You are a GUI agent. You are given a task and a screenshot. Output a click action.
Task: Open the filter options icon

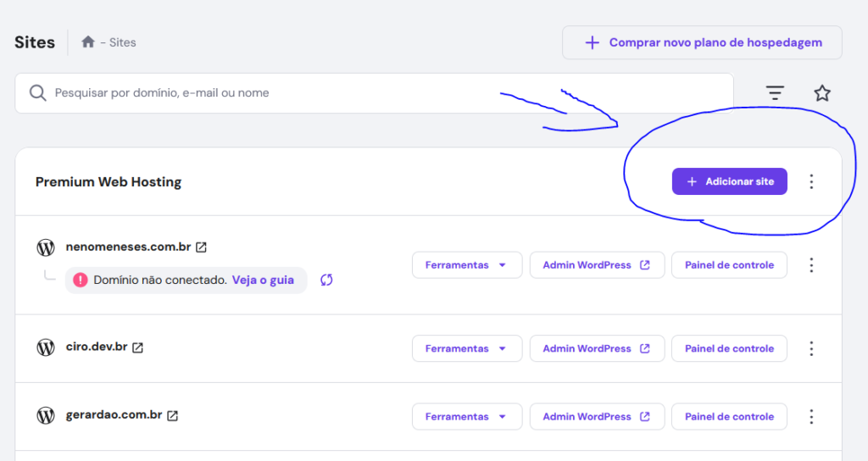click(775, 93)
